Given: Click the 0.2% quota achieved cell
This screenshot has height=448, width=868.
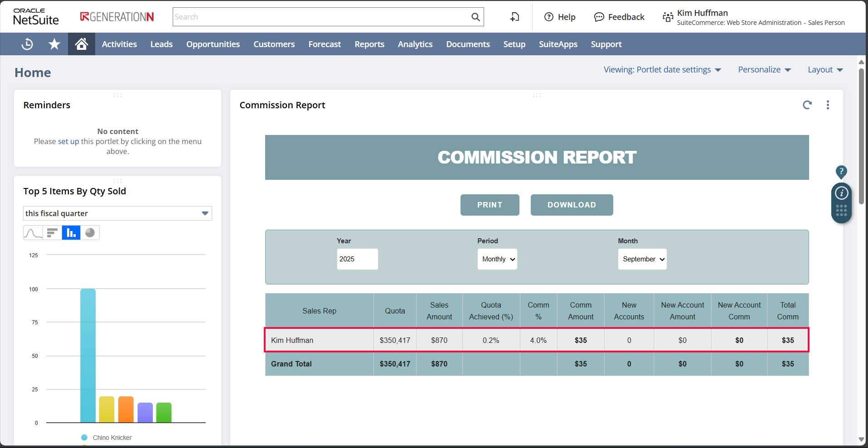Looking at the screenshot, I should click(491, 340).
